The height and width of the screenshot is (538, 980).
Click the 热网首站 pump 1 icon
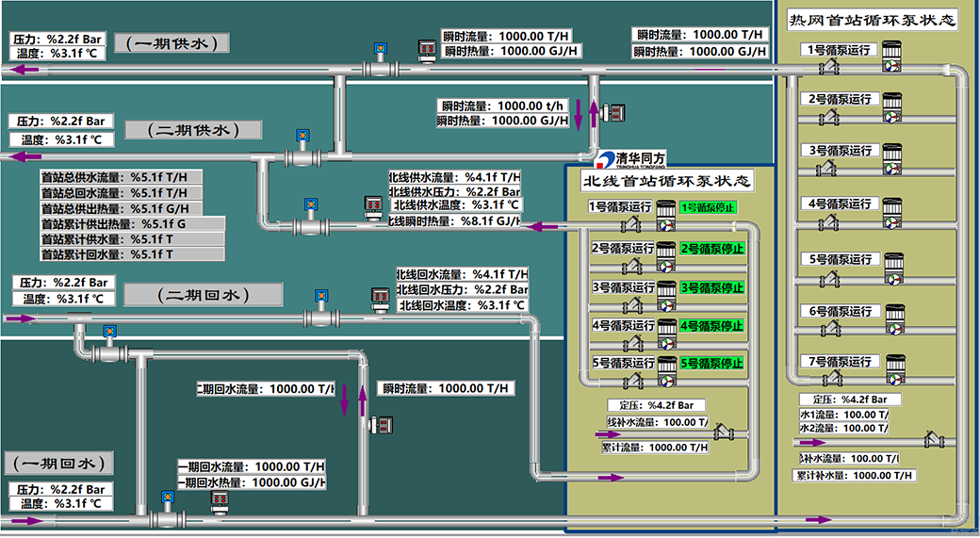click(x=891, y=57)
